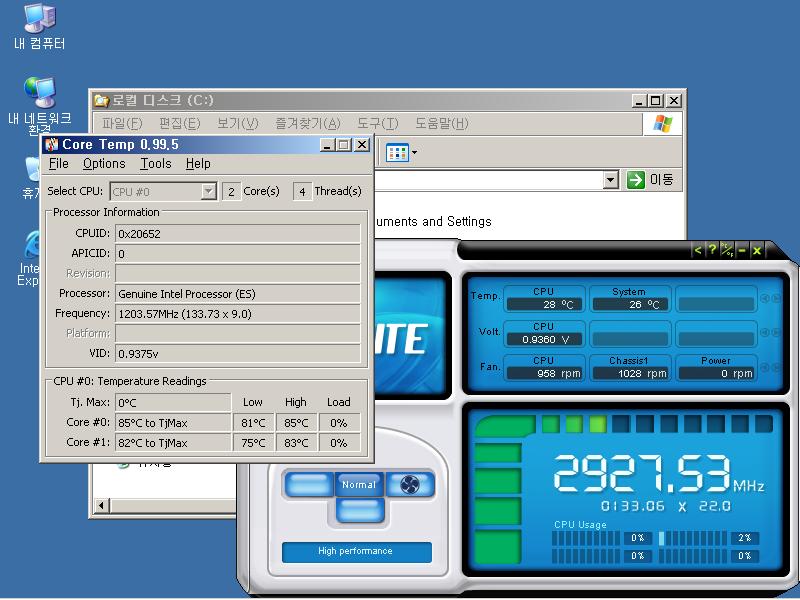The height and width of the screenshot is (600, 800).
Task: Toggle the °C/°F temperature unit icon
Action: (x=727, y=251)
